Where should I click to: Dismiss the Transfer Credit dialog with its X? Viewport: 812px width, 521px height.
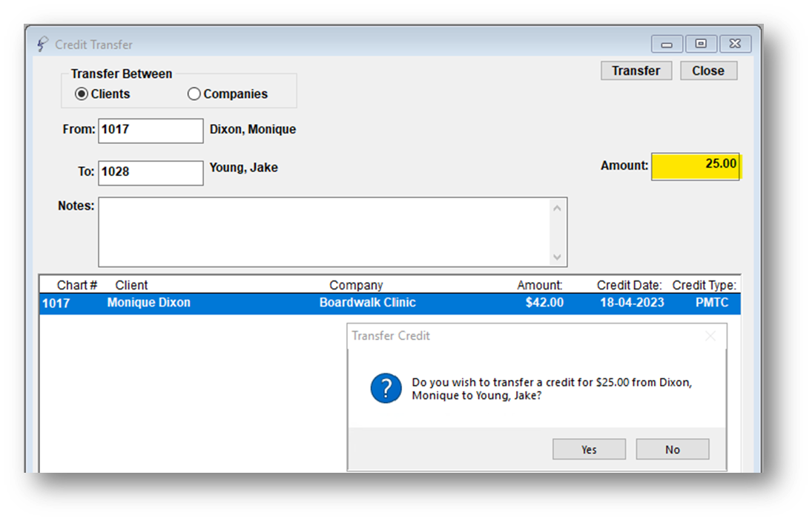tap(710, 336)
